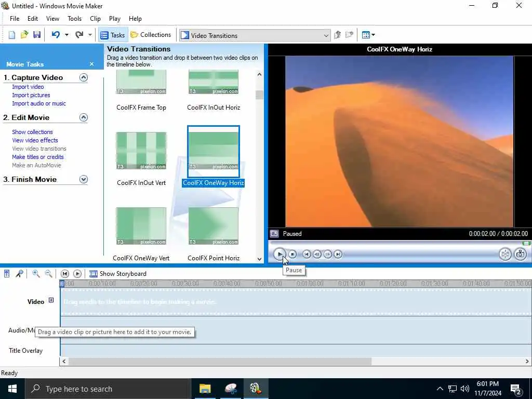Click the transitions list scroll-down arrow

(x=260, y=259)
